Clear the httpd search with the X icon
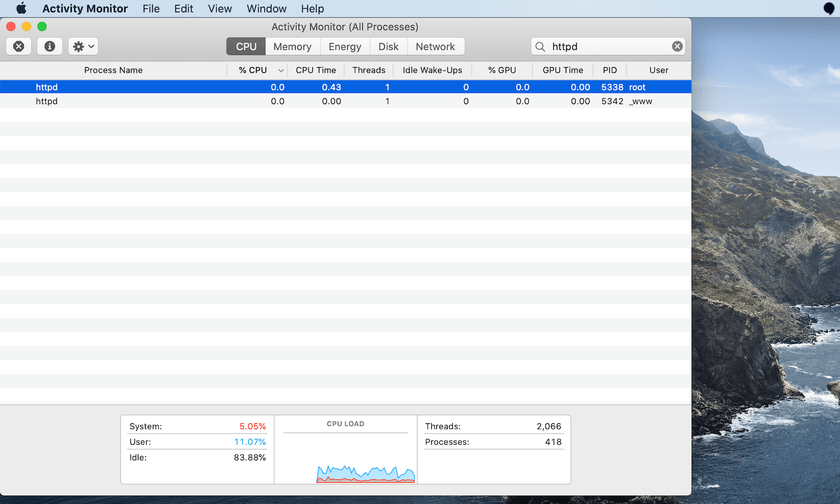This screenshot has height=504, width=840. [677, 46]
